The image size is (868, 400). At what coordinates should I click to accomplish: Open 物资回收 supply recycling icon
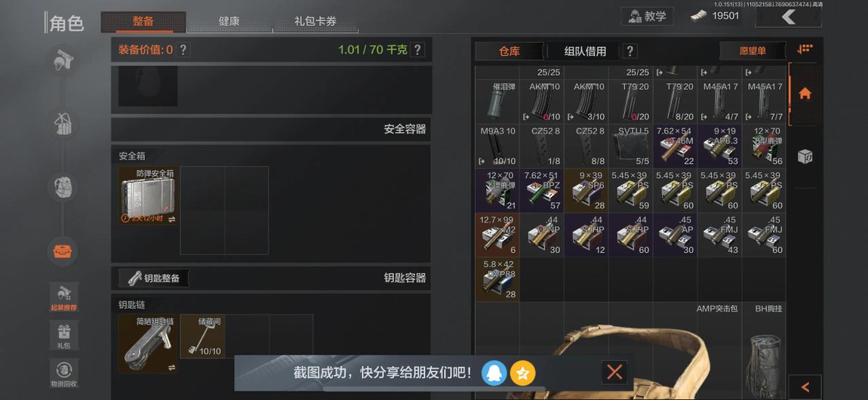point(63,374)
